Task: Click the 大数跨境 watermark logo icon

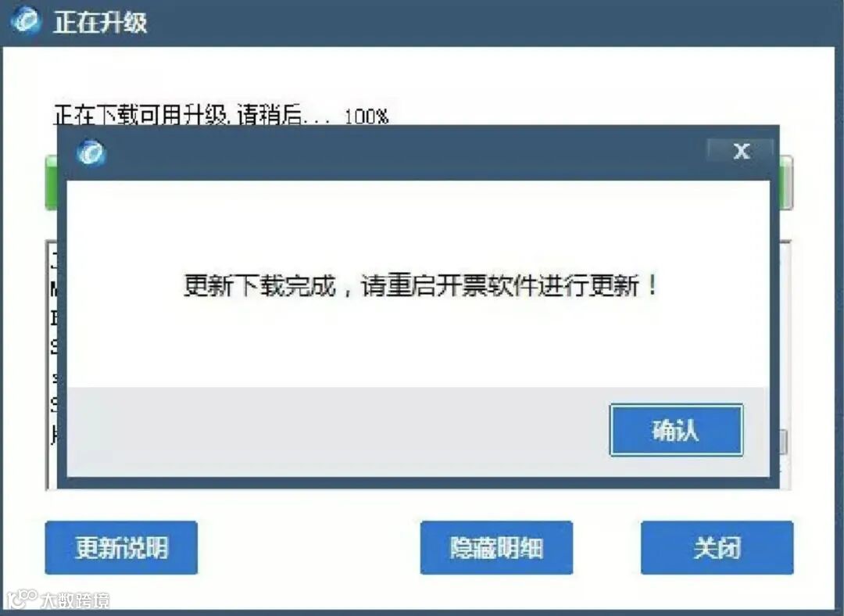Action: [x=22, y=599]
